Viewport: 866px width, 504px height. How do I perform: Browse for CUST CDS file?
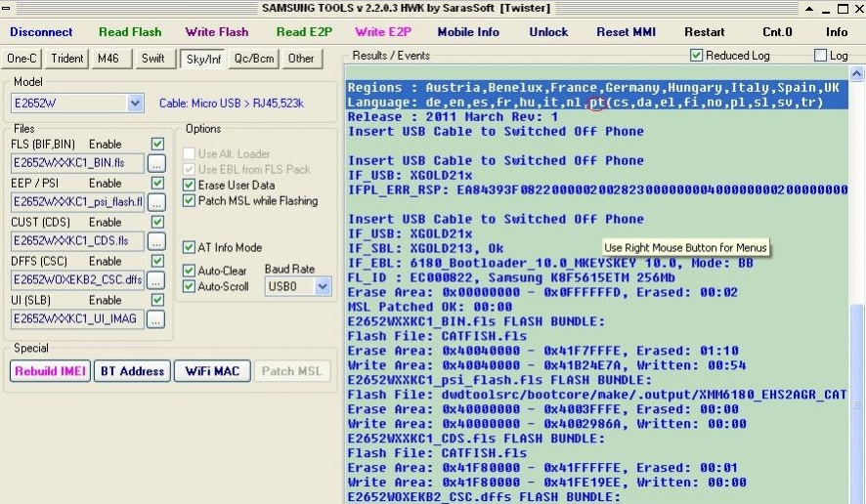click(156, 241)
